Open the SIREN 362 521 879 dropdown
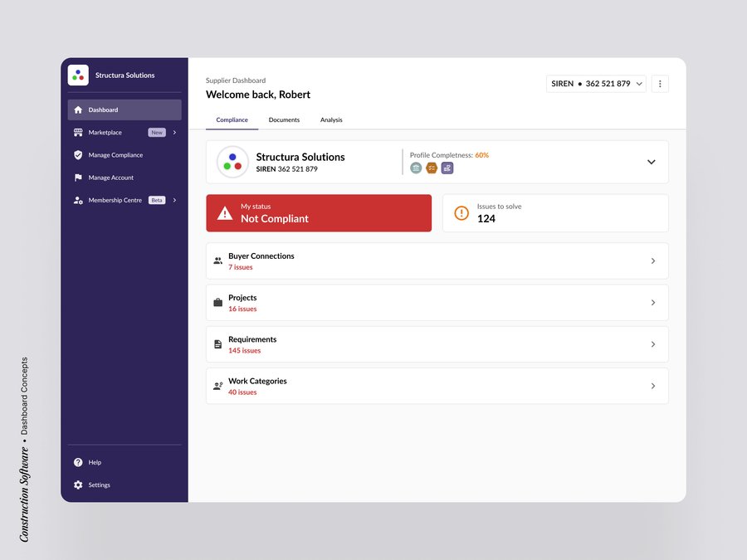 click(596, 84)
